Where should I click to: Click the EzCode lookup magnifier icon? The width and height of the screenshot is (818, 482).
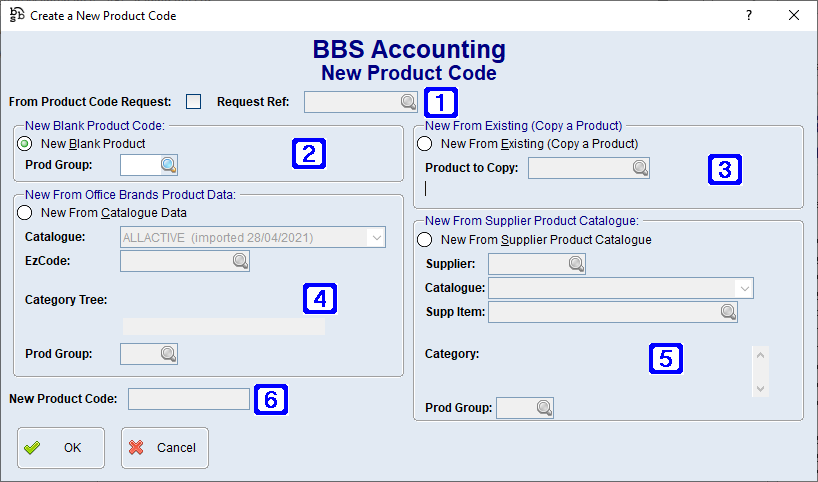pos(240,261)
